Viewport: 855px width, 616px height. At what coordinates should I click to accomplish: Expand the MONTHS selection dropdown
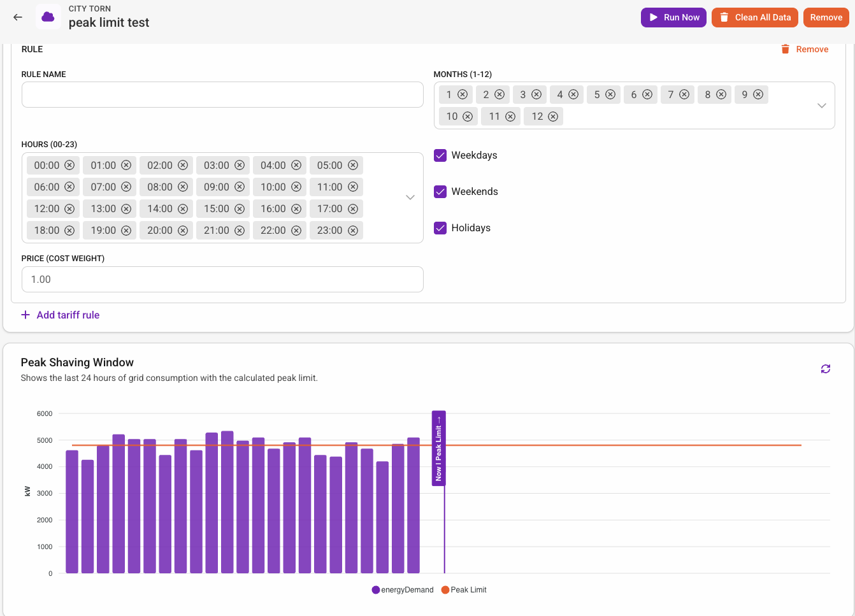coord(821,106)
